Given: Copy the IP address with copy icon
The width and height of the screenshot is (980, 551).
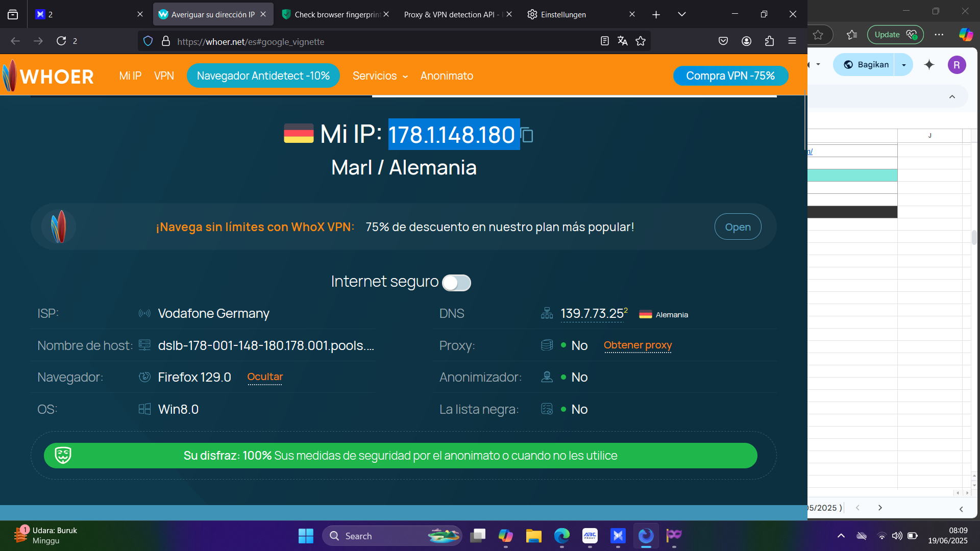Looking at the screenshot, I should click(527, 135).
